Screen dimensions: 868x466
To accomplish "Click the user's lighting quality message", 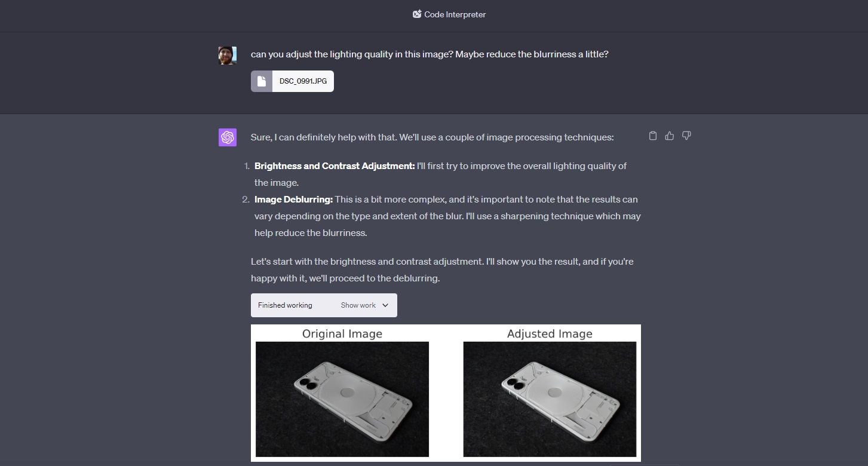I will tap(430, 54).
